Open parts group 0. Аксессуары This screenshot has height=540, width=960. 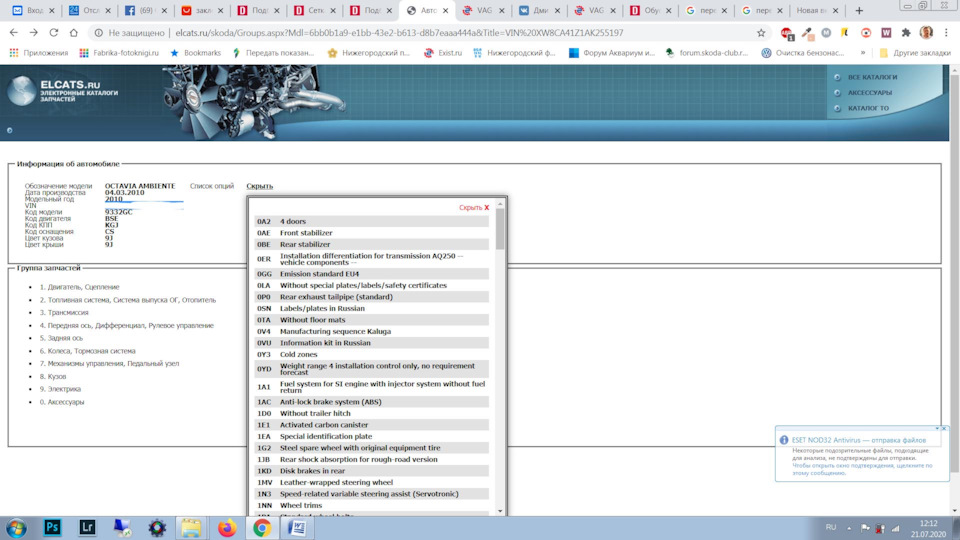pyautogui.click(x=62, y=402)
